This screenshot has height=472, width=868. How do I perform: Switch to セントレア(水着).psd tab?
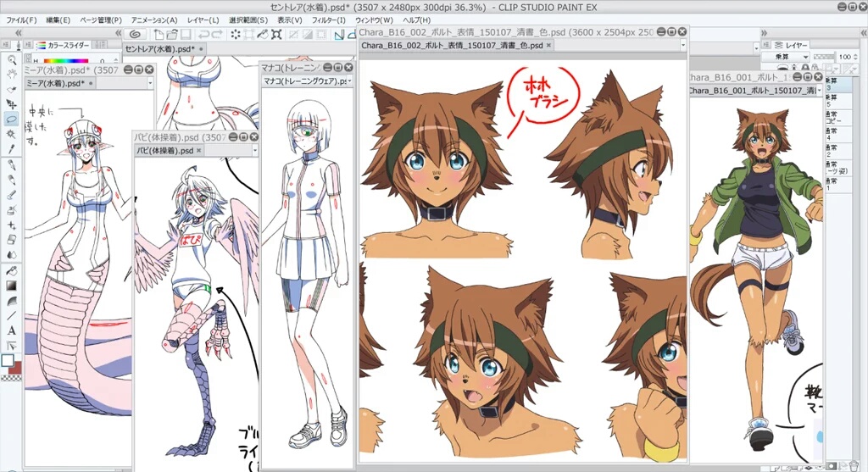coord(164,48)
